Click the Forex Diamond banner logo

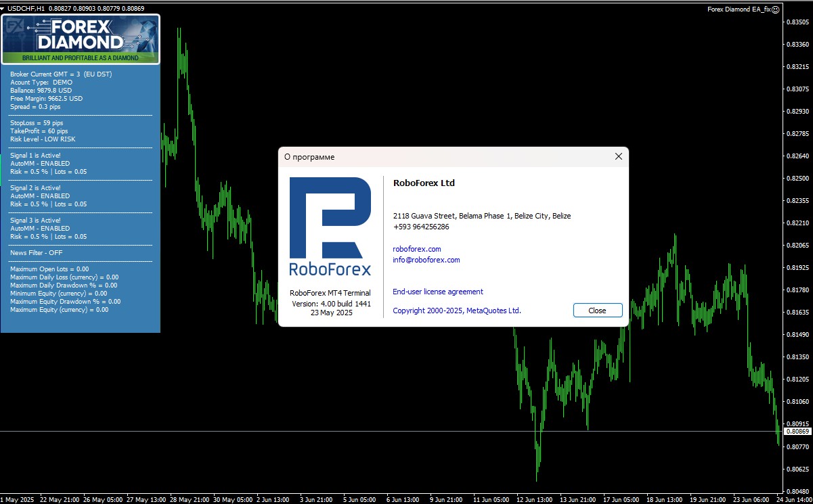click(x=81, y=39)
